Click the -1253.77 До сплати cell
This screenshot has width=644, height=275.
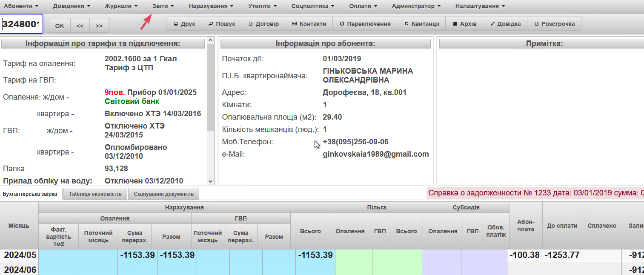(x=562, y=255)
